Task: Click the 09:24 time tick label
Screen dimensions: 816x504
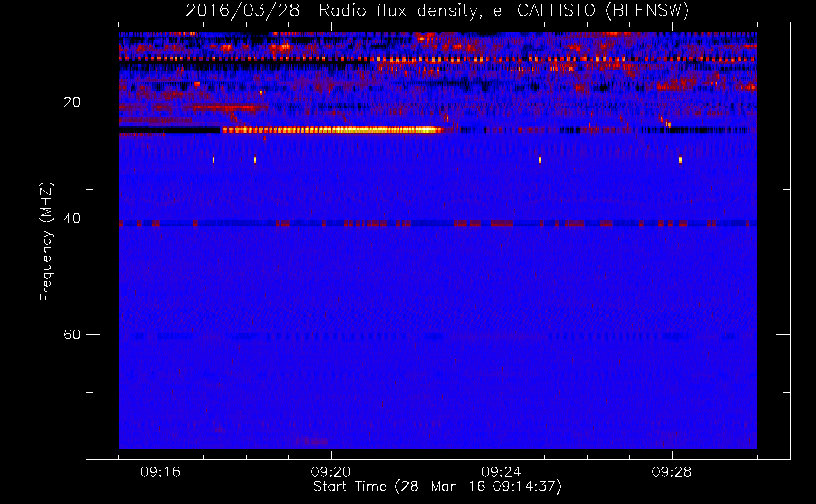Action: click(x=501, y=472)
